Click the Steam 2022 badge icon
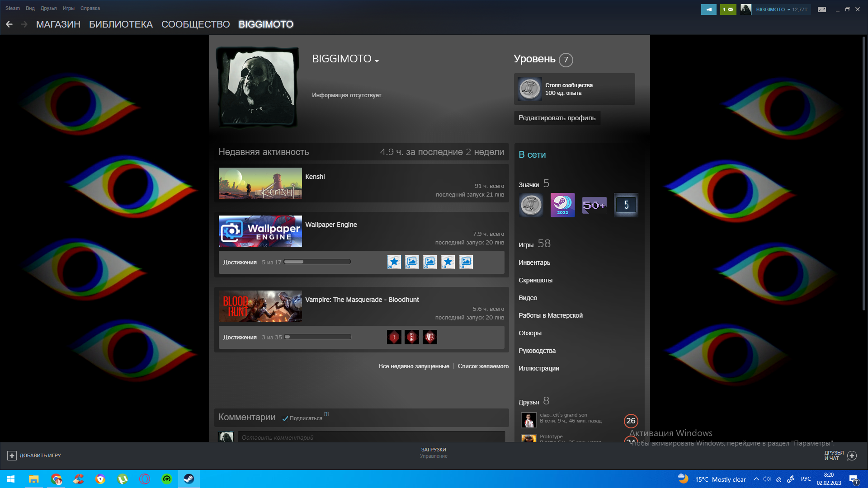The height and width of the screenshot is (488, 868). click(x=562, y=205)
